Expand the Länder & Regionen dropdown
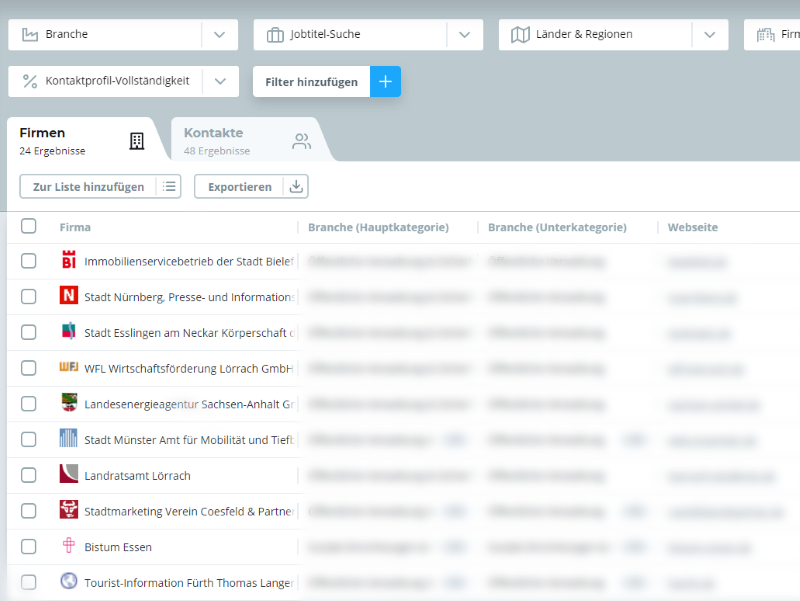 pyautogui.click(x=709, y=35)
